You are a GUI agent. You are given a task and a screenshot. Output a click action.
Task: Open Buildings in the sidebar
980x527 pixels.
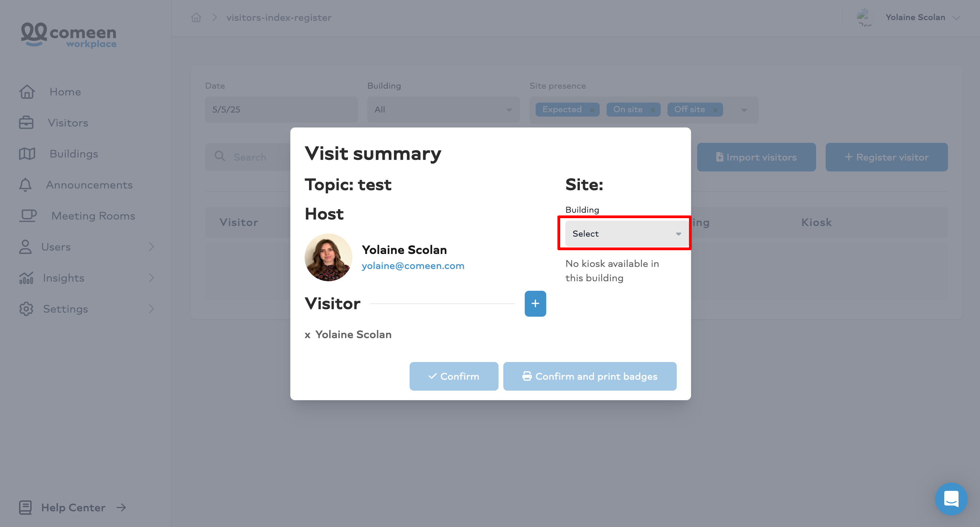click(74, 154)
